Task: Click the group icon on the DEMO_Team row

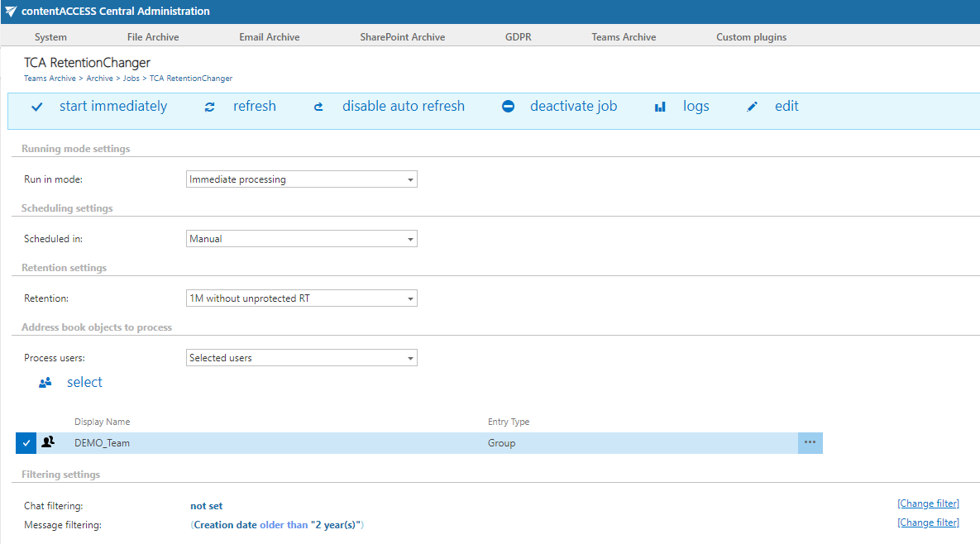Action: [48, 442]
